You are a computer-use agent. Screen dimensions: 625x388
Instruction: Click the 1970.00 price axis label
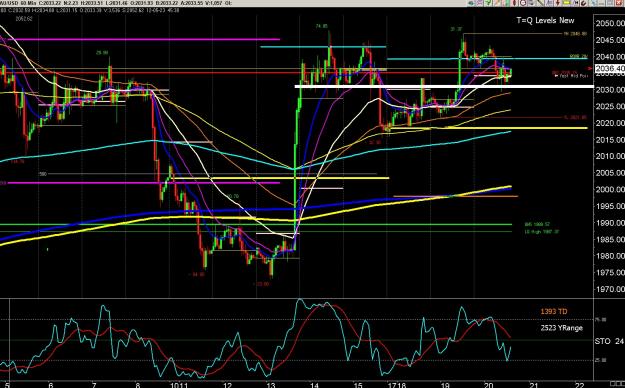(610, 289)
